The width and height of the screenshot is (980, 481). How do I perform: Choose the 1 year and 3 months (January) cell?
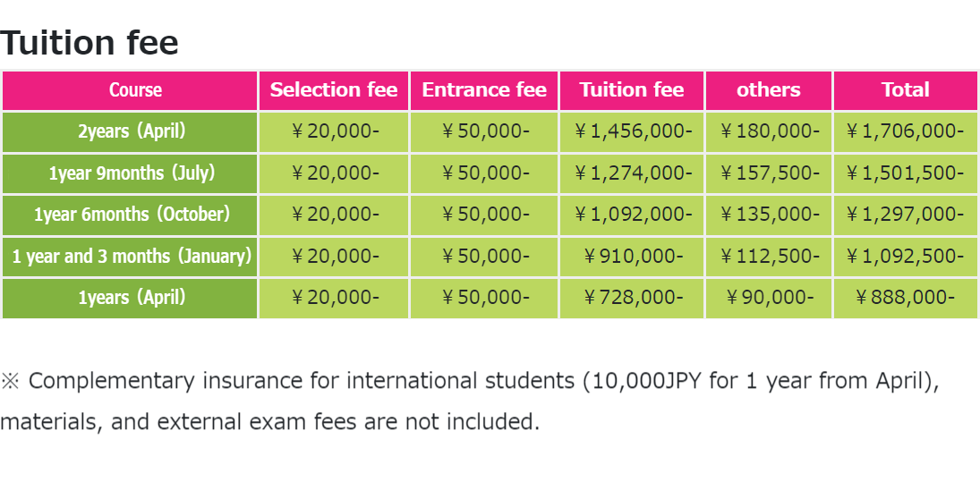130,257
